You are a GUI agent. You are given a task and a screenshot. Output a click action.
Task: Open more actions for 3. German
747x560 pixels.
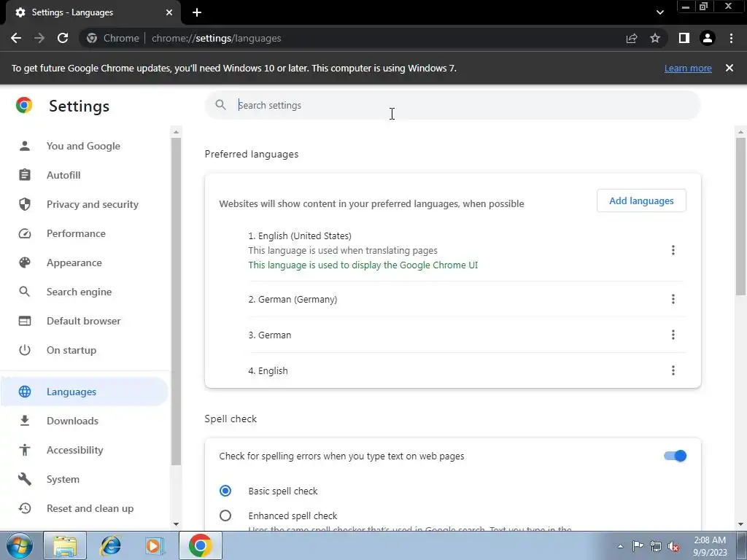(x=673, y=335)
